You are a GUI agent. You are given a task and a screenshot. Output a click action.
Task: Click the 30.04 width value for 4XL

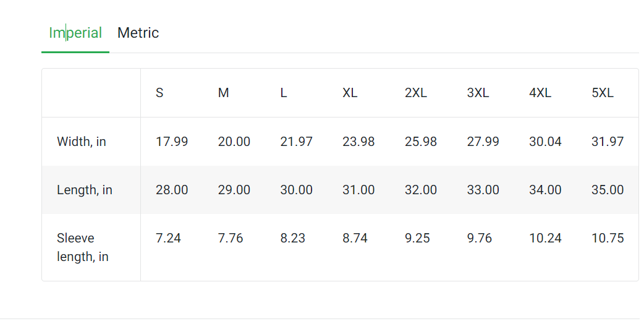[x=545, y=142]
